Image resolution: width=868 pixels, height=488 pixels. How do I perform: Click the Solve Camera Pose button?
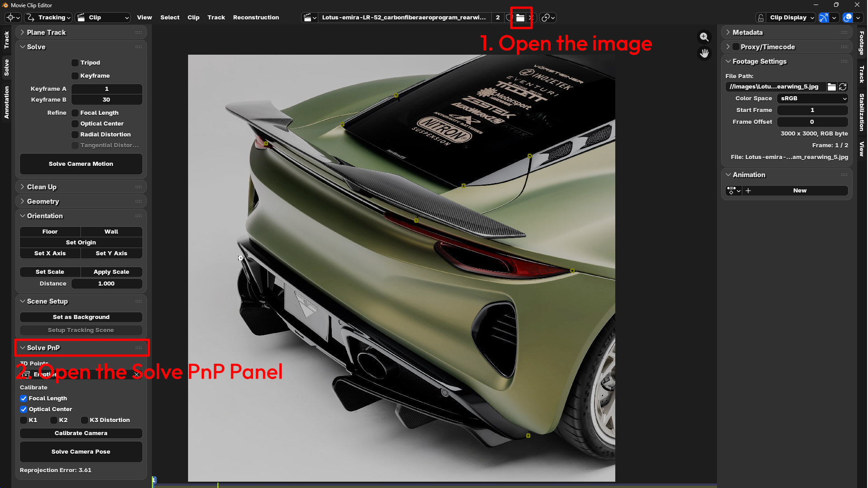[81, 452]
